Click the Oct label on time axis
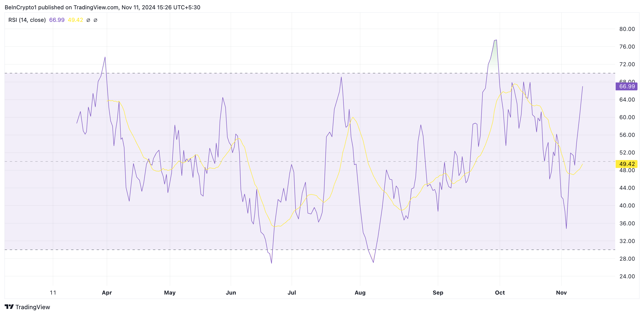 (500, 292)
